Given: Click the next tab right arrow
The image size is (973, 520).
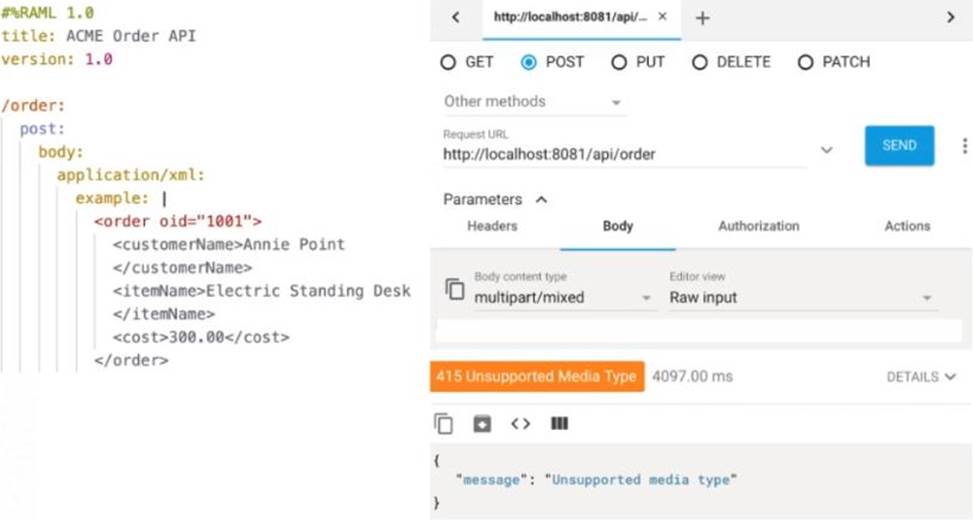Looking at the screenshot, I should 950,18.
